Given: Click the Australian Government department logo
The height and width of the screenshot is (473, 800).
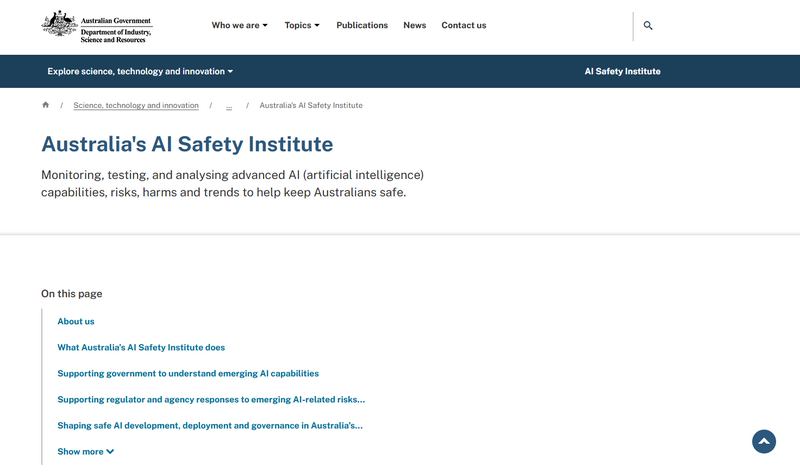Looking at the screenshot, I should pos(97,26).
